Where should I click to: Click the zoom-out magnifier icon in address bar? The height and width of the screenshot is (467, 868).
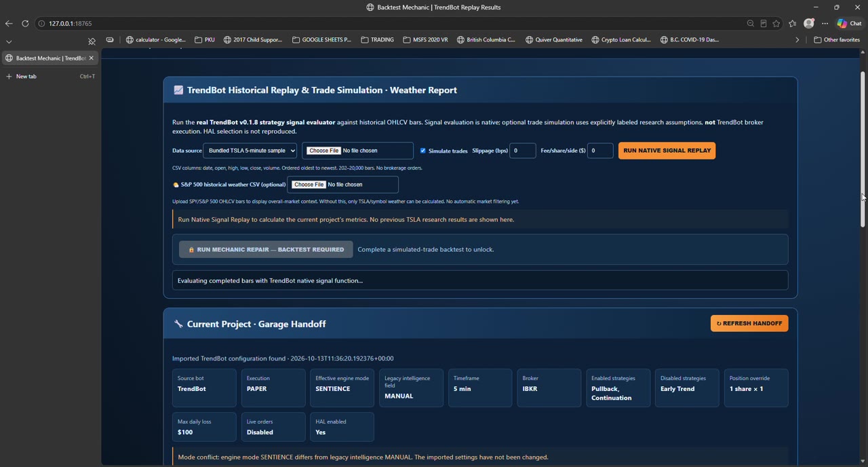[x=751, y=24]
